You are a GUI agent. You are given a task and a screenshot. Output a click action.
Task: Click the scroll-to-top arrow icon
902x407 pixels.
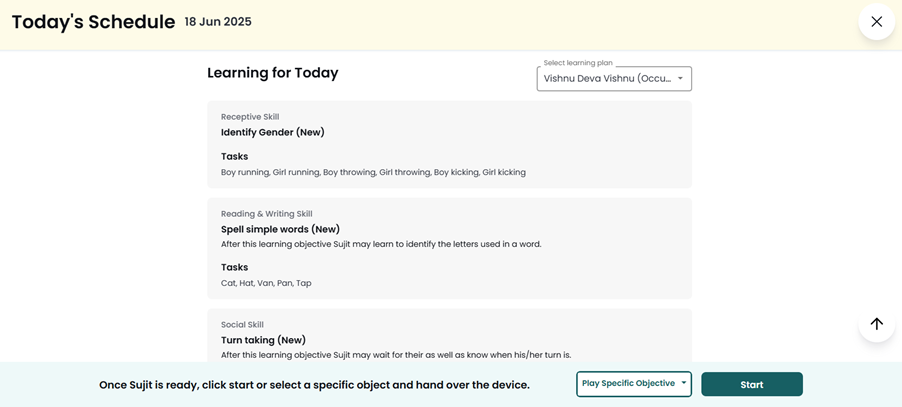coord(876,324)
